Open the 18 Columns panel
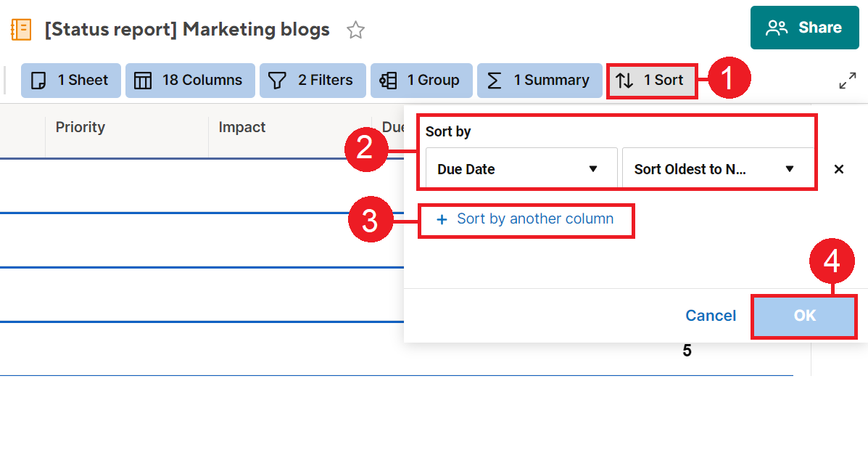The height and width of the screenshot is (466, 868). pyautogui.click(x=190, y=80)
